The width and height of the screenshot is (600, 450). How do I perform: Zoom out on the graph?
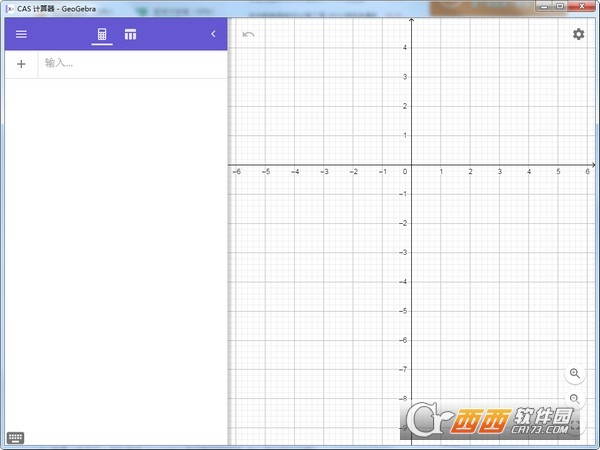(x=575, y=399)
